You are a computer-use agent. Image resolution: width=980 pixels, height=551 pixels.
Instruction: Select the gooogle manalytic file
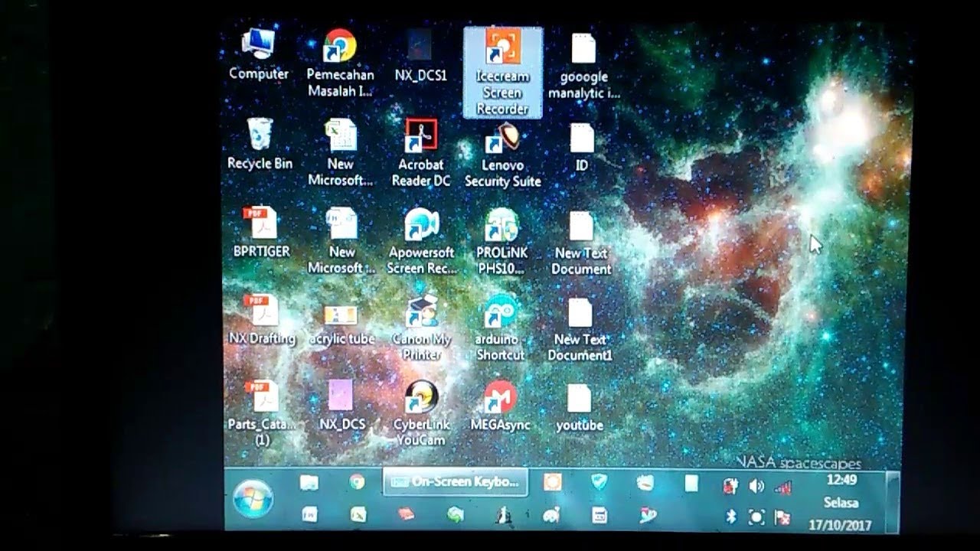(583, 67)
